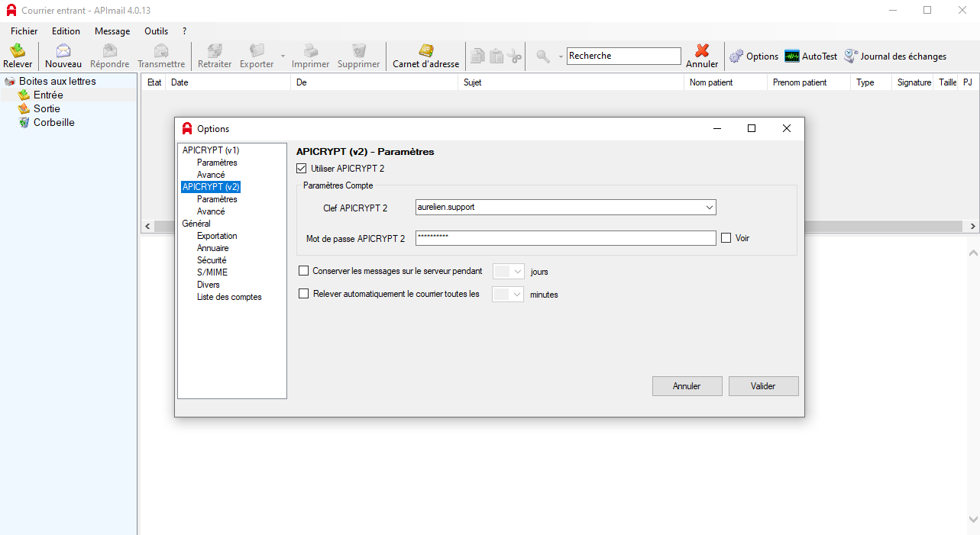Open the Edition menu
Image resolution: width=980 pixels, height=535 pixels.
pyautogui.click(x=66, y=31)
